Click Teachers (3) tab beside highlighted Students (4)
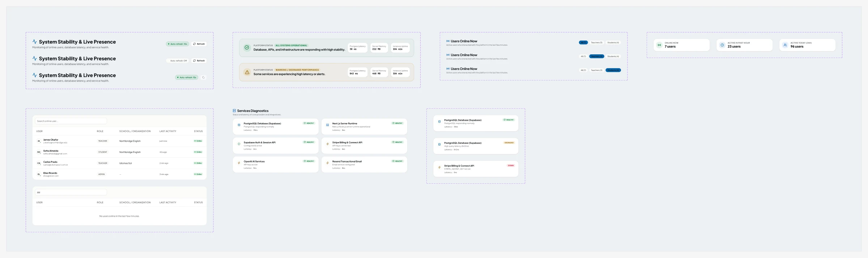Viewport: 868px width, 258px height. pos(596,70)
